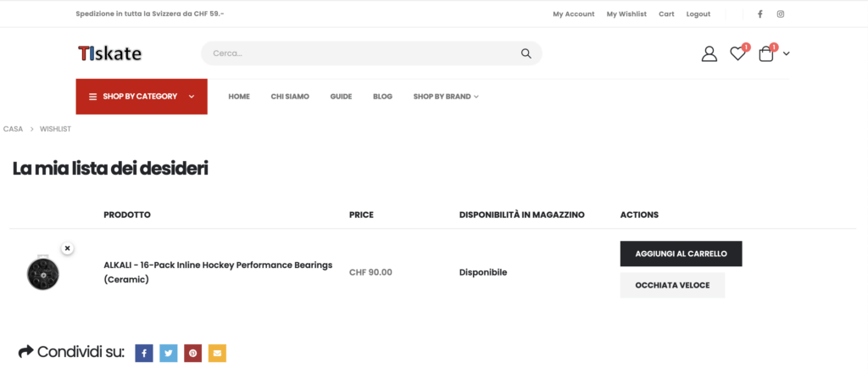The height and width of the screenshot is (374, 868).
Task: Click the Disponibilità in magazzino header
Action: (x=521, y=215)
